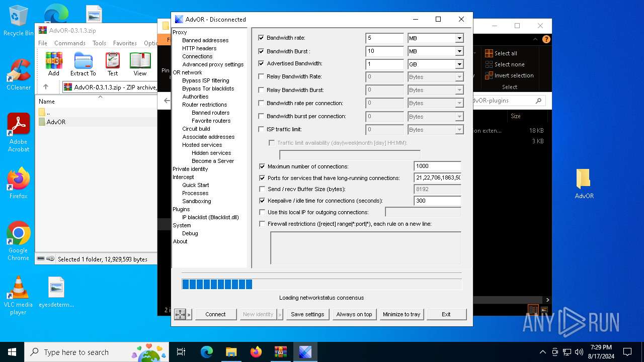
Task: Go up one level in WinRAR
Action: pyautogui.click(x=46, y=87)
